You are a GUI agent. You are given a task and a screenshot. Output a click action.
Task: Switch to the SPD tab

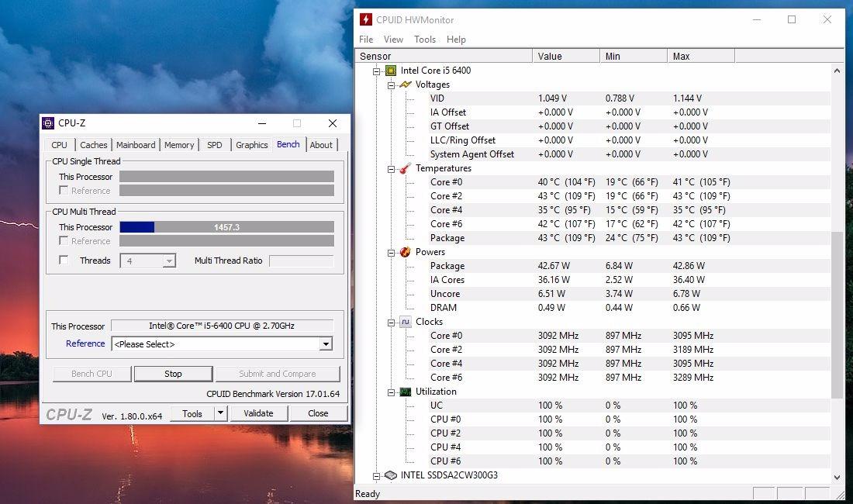point(214,145)
